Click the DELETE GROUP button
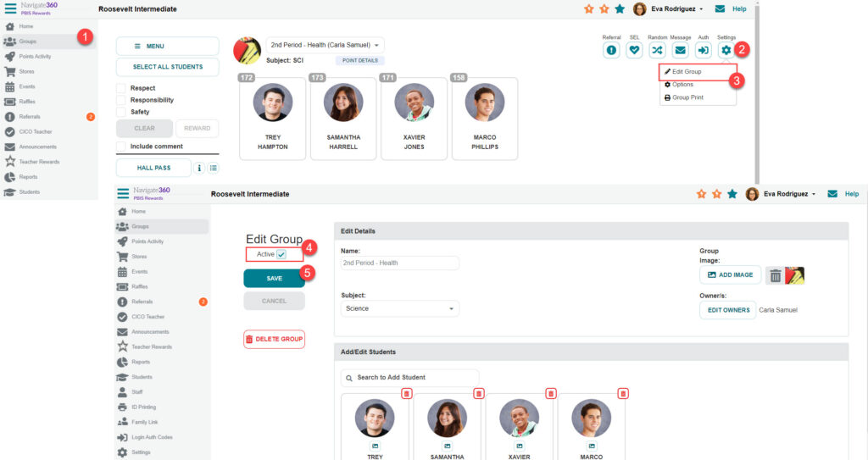 274,339
